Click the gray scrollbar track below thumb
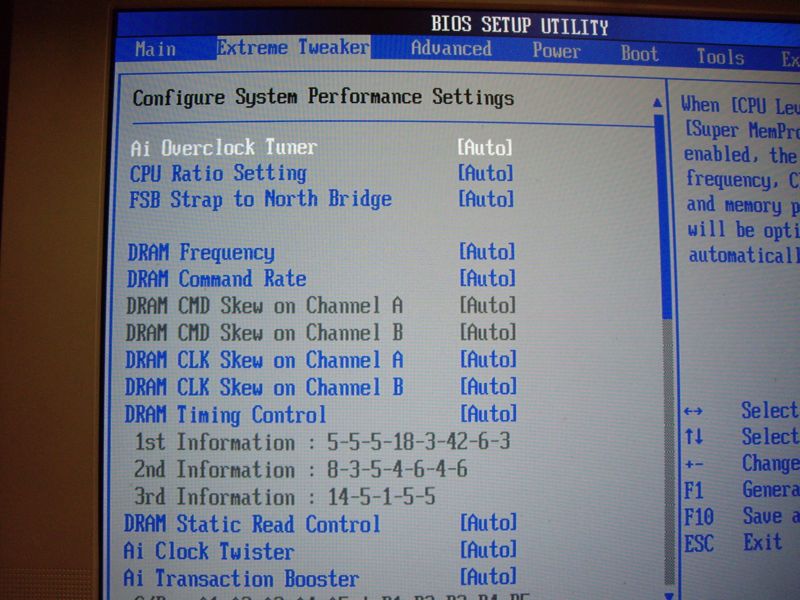The height and width of the screenshot is (600, 800). [x=668, y=452]
